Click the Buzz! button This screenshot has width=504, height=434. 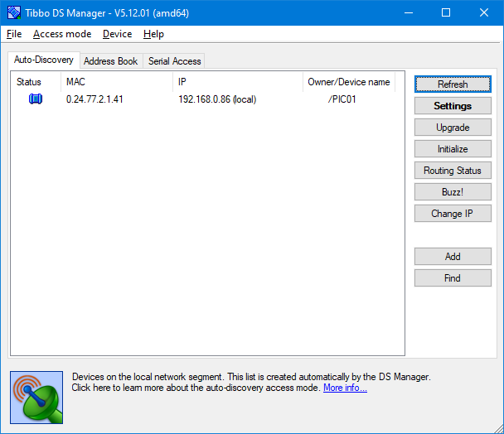(x=453, y=192)
